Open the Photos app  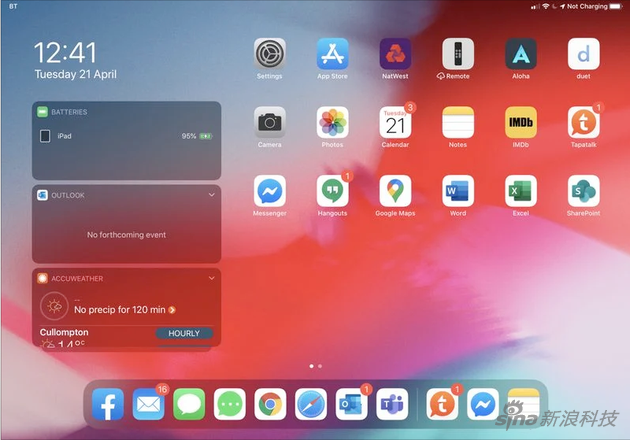pyautogui.click(x=332, y=122)
